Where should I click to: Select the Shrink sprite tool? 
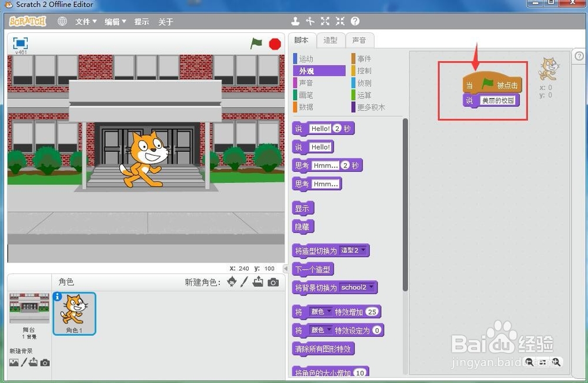pyautogui.click(x=340, y=21)
